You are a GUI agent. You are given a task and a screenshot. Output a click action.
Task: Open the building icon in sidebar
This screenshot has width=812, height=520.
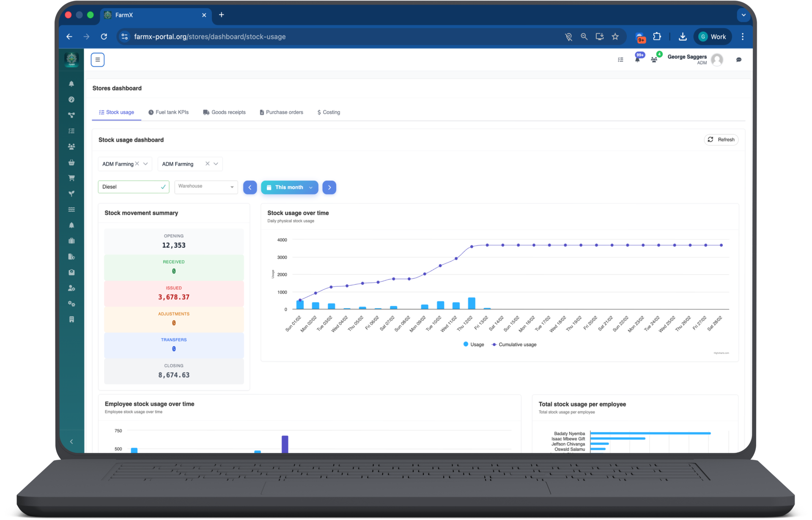pos(71,319)
